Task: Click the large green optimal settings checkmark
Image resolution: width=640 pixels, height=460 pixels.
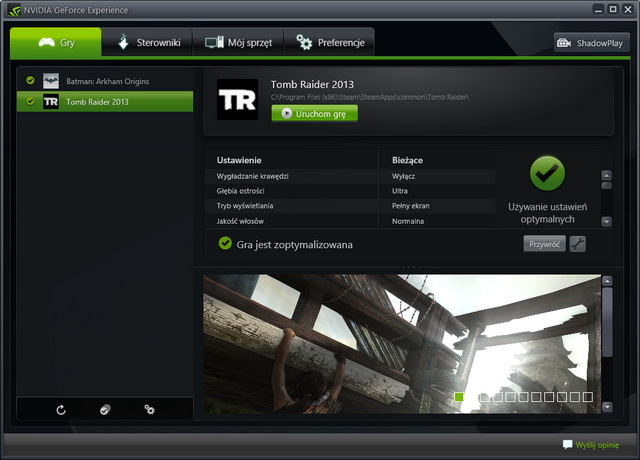Action: click(547, 173)
